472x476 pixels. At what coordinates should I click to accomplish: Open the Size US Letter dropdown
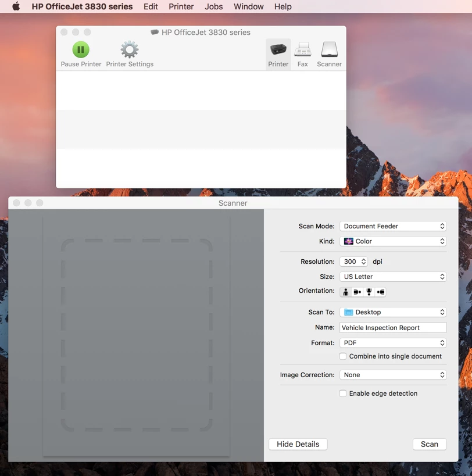pos(393,277)
